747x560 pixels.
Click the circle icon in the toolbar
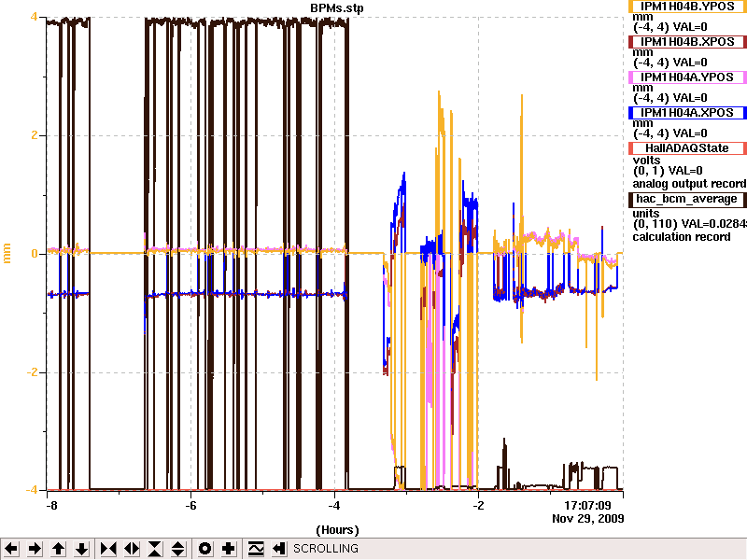pyautogui.click(x=204, y=549)
